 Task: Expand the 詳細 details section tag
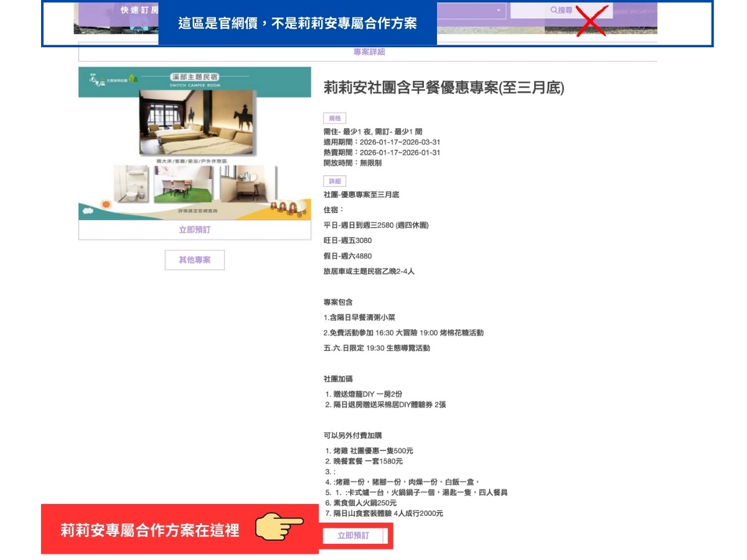pos(334,180)
